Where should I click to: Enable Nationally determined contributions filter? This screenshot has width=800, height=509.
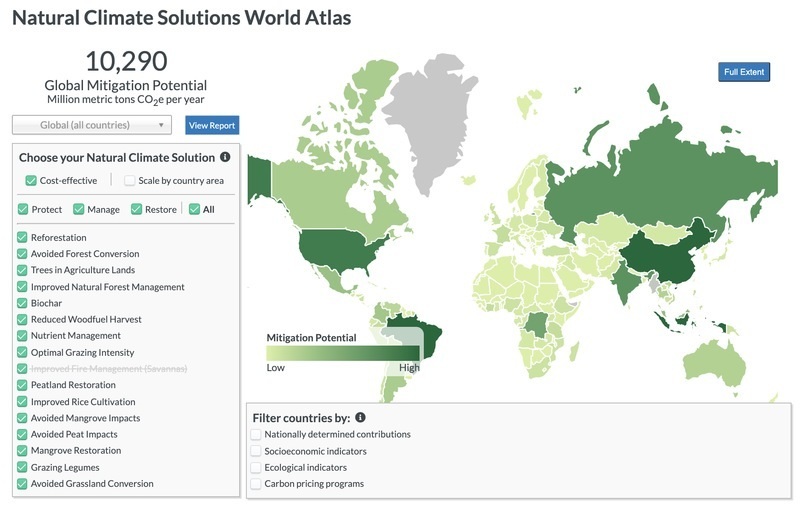256,435
